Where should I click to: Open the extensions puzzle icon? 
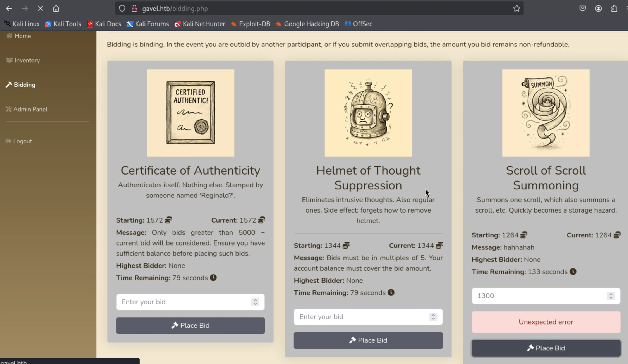click(x=614, y=9)
